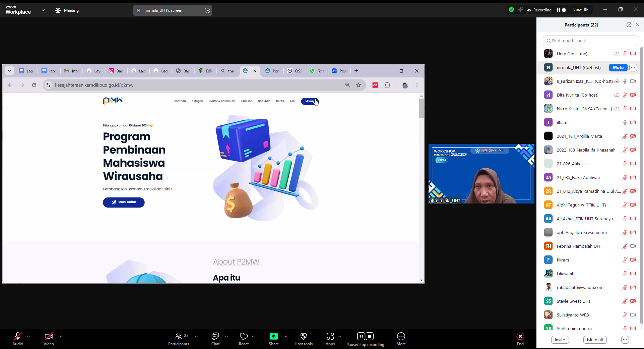Click the Invite button
The width and height of the screenshot is (644, 349).
click(560, 340)
